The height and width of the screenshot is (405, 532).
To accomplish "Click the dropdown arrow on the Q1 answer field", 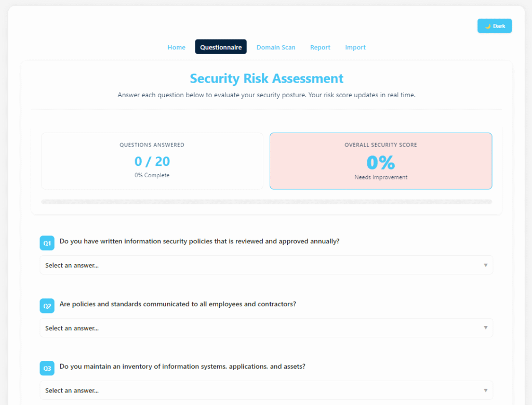I will (x=486, y=265).
